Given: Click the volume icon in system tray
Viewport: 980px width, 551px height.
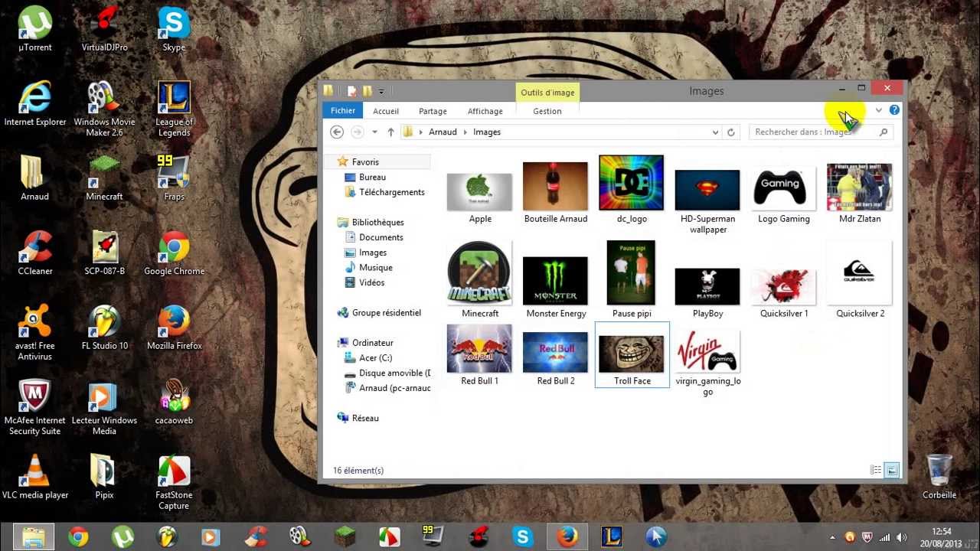Looking at the screenshot, I should (x=901, y=537).
